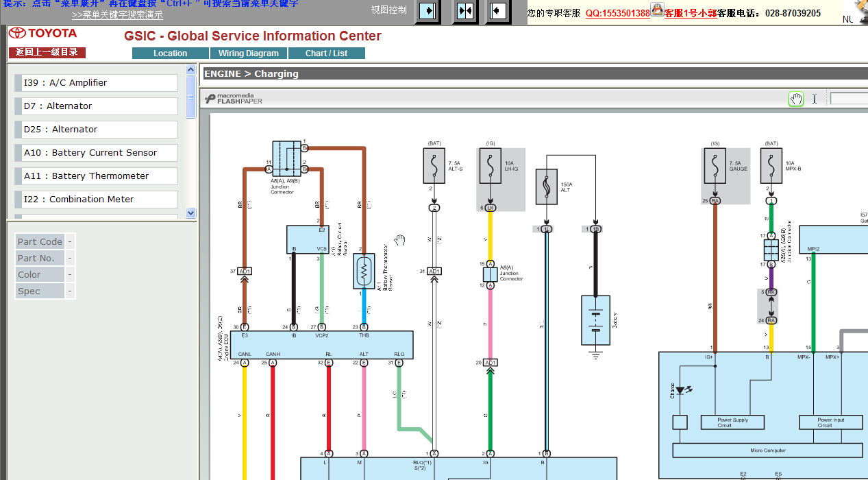Click the 10A LH-IG fuse in diagram
Image resolution: width=868 pixels, height=480 pixels.
tap(491, 165)
